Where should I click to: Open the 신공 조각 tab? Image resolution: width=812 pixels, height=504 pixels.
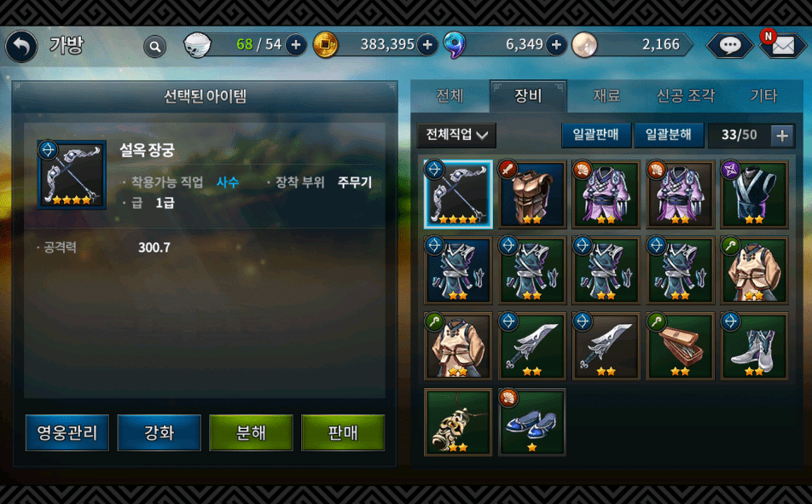(685, 96)
